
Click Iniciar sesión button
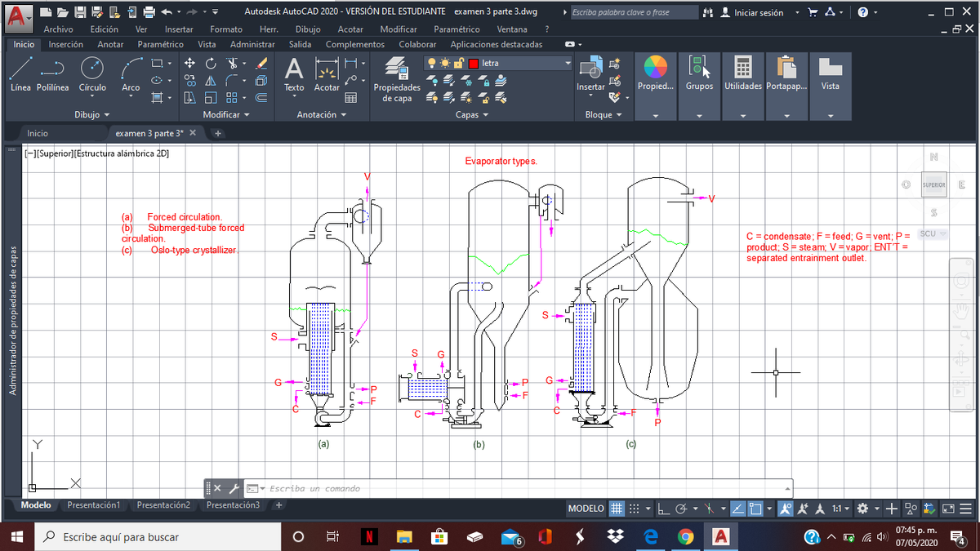[x=752, y=12]
